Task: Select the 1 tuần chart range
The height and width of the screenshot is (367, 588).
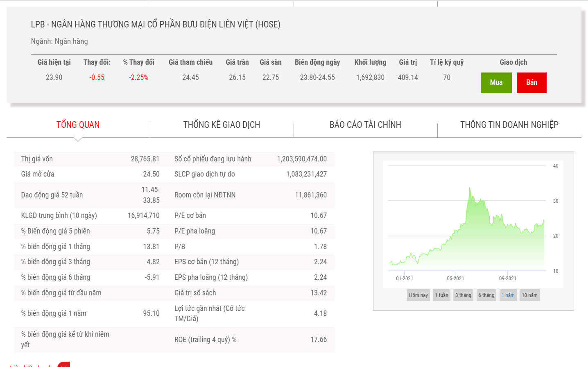Action: coord(441,295)
